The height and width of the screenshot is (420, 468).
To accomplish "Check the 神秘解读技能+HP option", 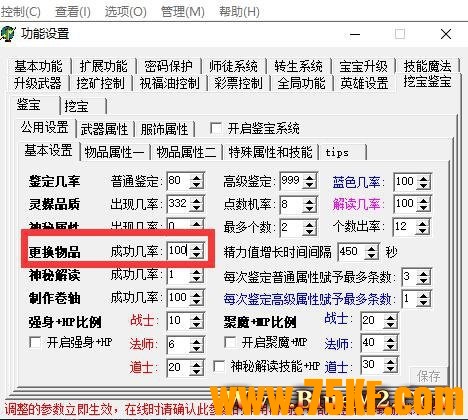I will 219,366.
